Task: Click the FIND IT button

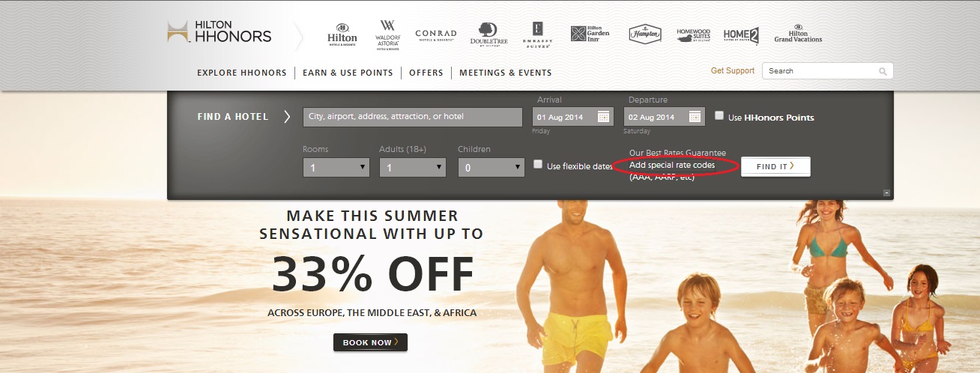Action: 775,166
